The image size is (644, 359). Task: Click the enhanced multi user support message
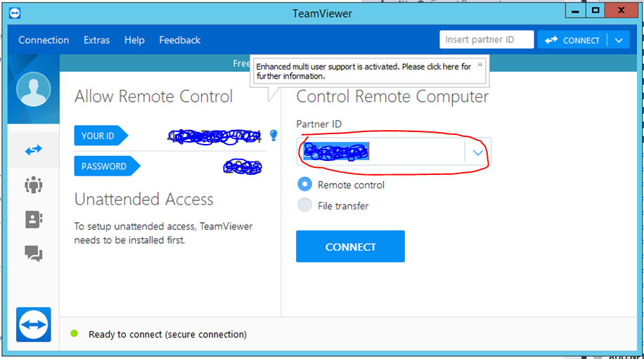[363, 72]
